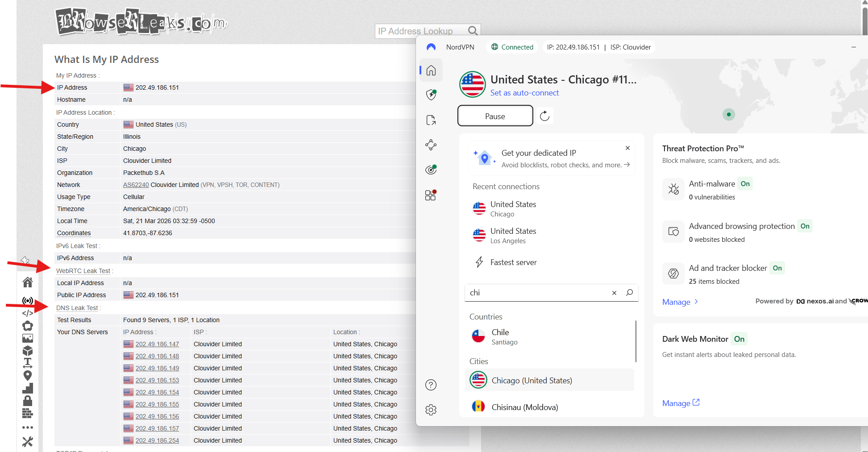Toggle Ad and tracker blocker On switch
Screen dimensions: 868x452
tap(777, 268)
